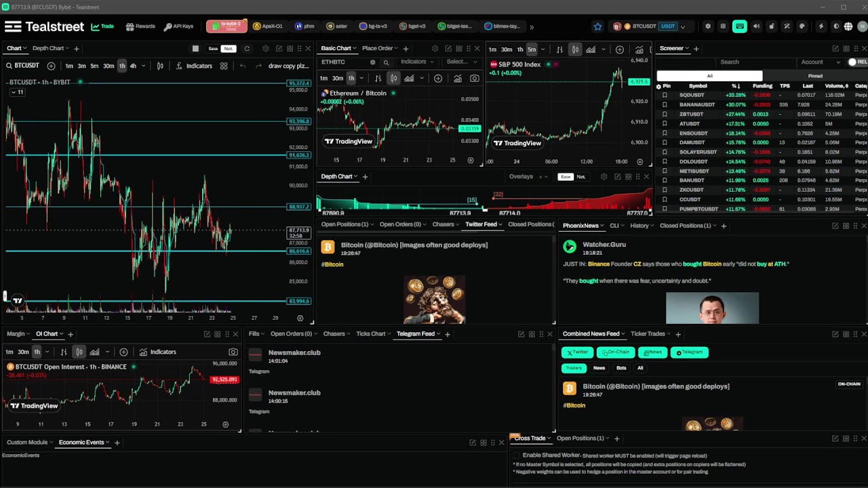868x488 pixels.
Task: Toggle the On-Chain filter chip
Action: [x=615, y=352]
